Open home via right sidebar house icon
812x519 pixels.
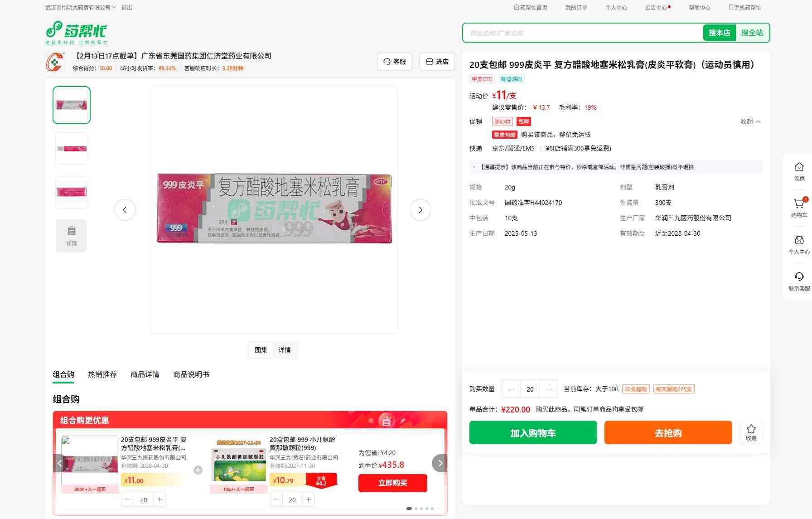pos(799,168)
